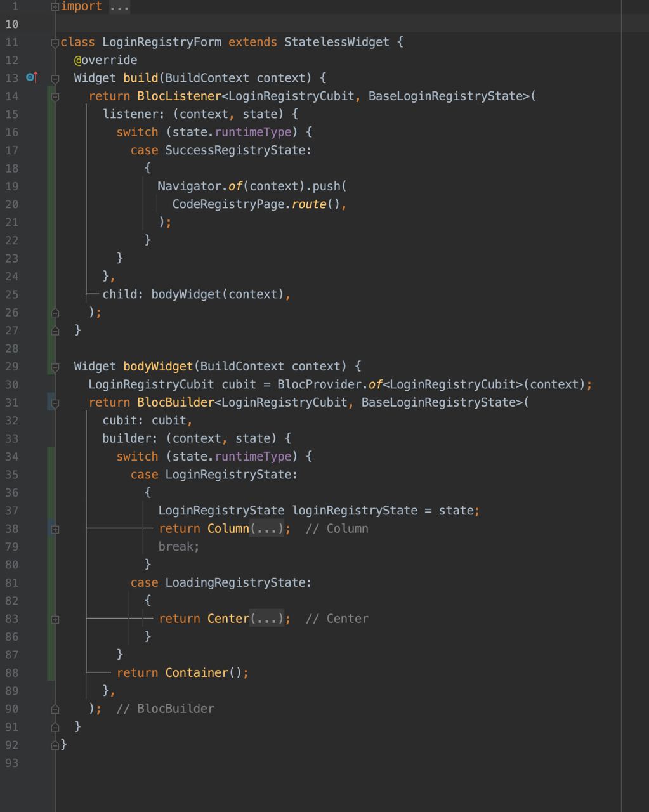The width and height of the screenshot is (649, 812).
Task: Click the BlocProvider identifier on line 30
Action: 319,384
